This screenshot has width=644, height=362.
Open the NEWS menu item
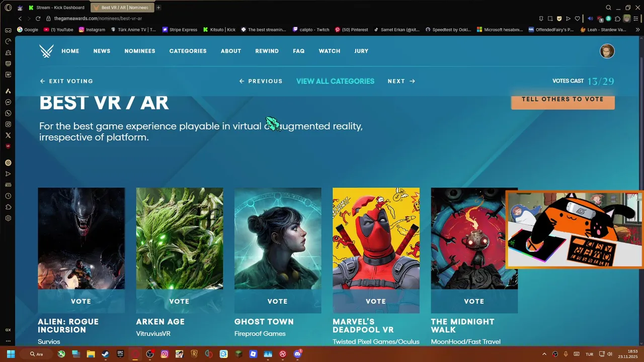(102, 51)
